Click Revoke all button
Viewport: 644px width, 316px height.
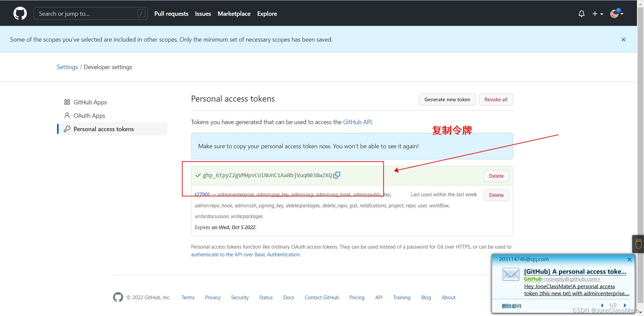tap(496, 100)
